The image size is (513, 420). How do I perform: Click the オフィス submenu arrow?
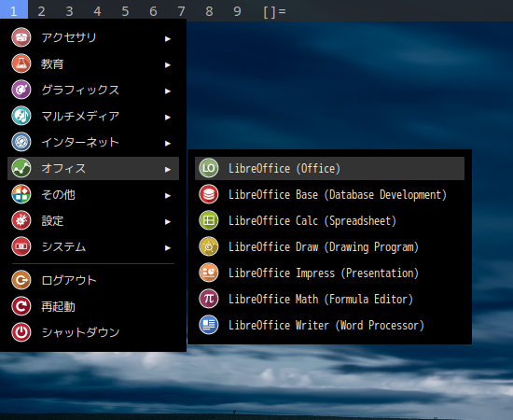168,170
